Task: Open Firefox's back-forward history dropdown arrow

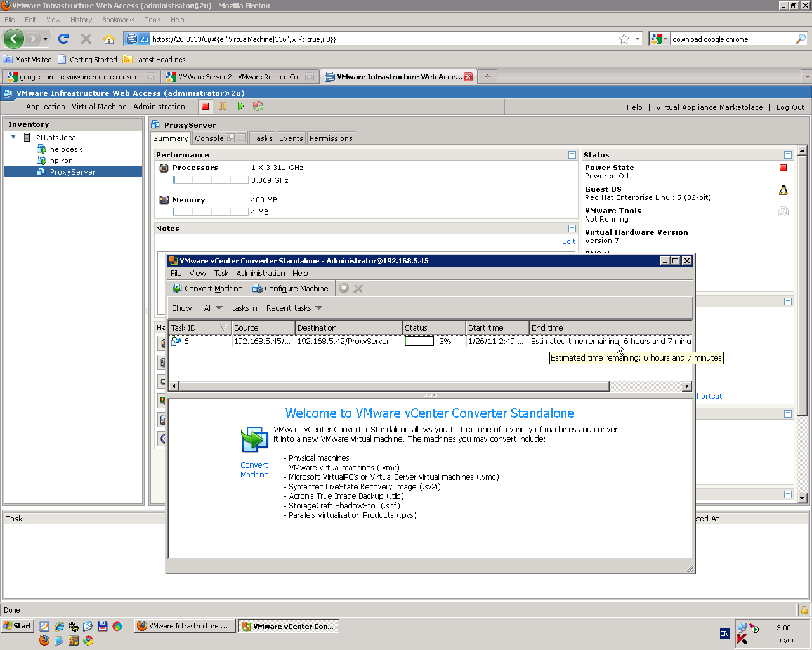Action: (45, 39)
